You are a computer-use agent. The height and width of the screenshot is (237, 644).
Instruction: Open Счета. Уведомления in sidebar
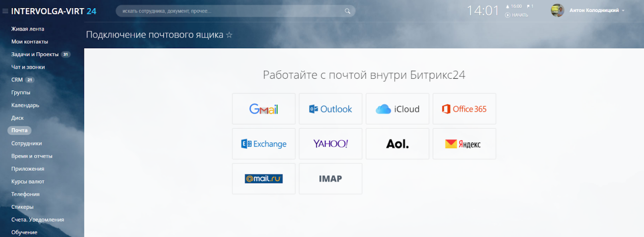tap(38, 219)
